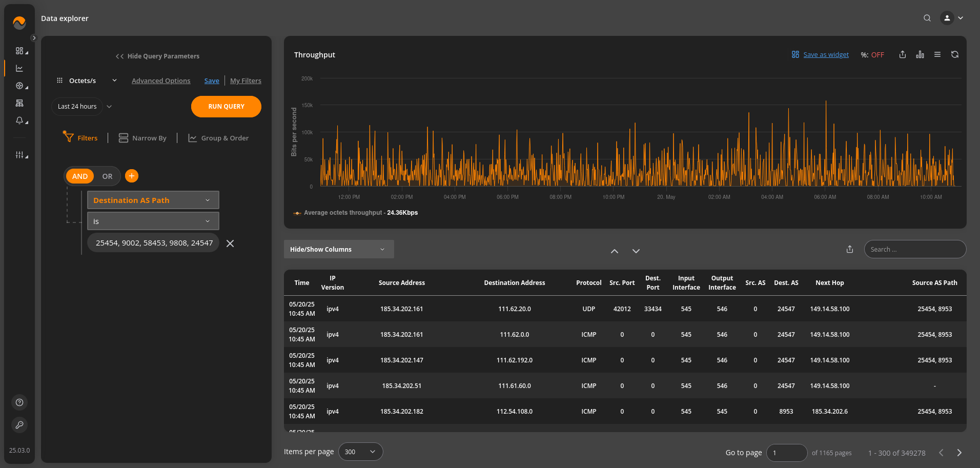
Task: Click the export icon in Throughput header
Action: [x=902, y=55]
